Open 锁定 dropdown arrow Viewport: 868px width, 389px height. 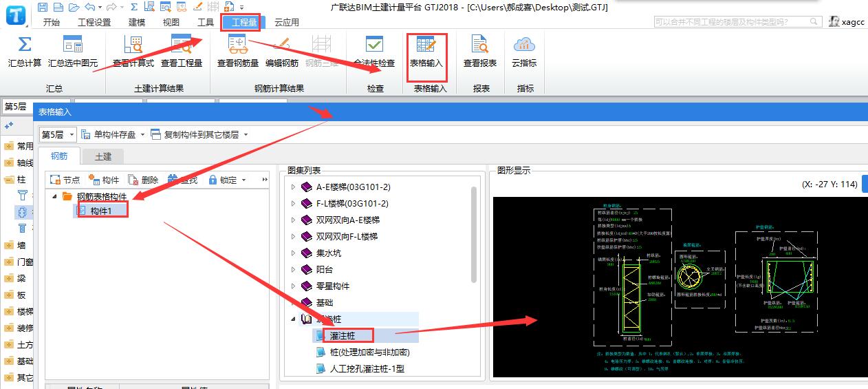pyautogui.click(x=243, y=180)
